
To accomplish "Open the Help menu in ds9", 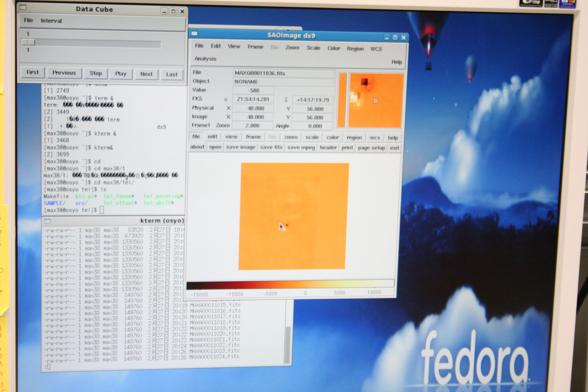I will [396, 62].
